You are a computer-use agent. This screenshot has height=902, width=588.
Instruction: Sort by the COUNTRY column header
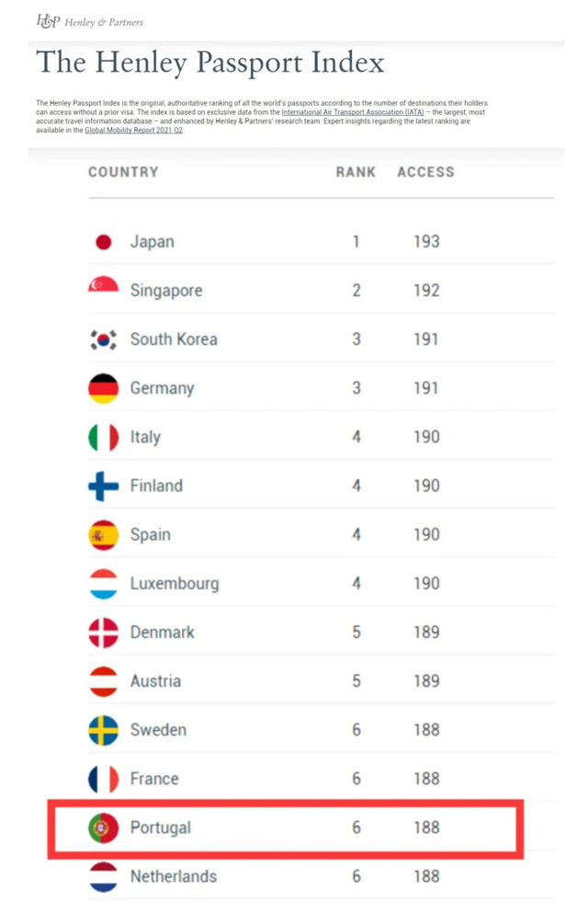(123, 172)
